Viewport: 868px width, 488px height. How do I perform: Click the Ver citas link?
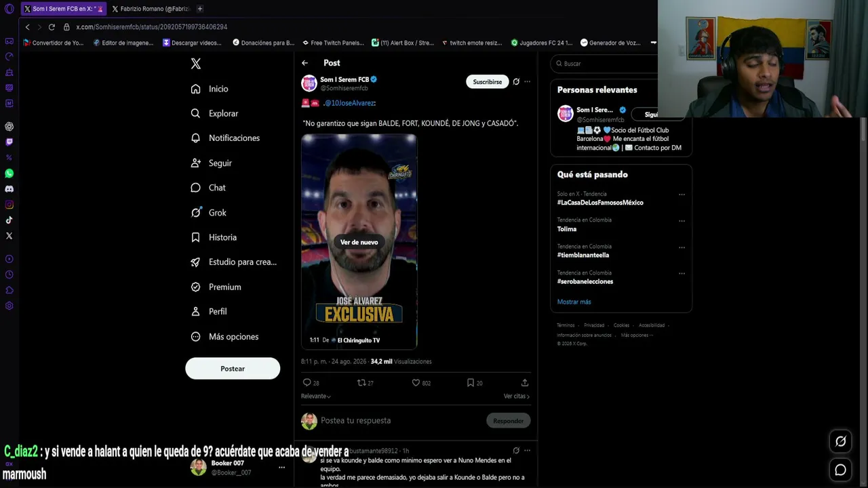point(517,396)
